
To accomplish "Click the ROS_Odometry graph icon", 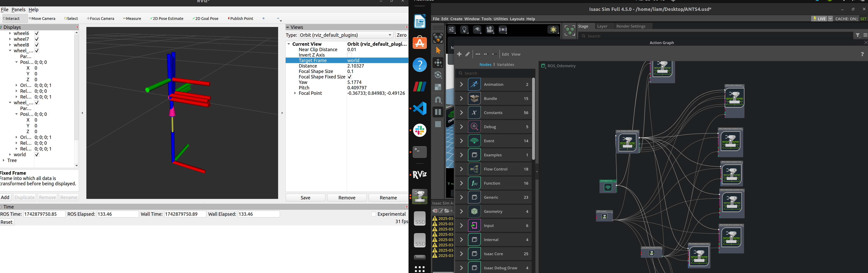I will [x=543, y=66].
